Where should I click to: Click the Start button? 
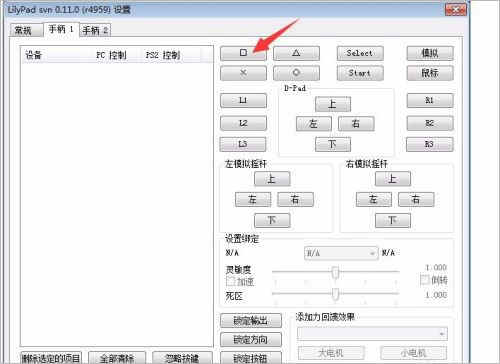click(x=360, y=73)
